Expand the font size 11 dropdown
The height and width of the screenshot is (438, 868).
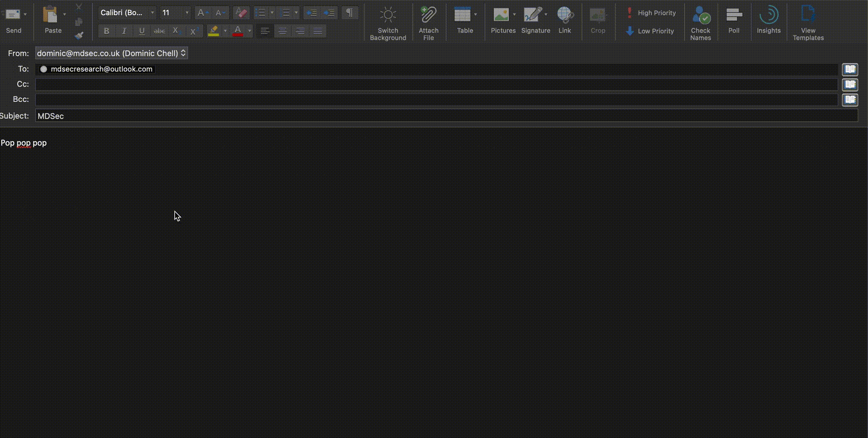187,13
